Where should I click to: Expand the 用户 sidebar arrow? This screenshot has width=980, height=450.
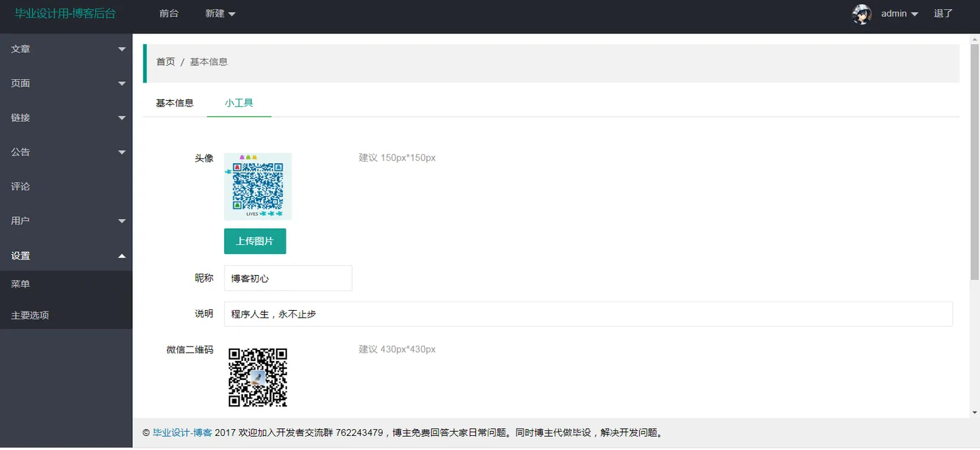[122, 221]
